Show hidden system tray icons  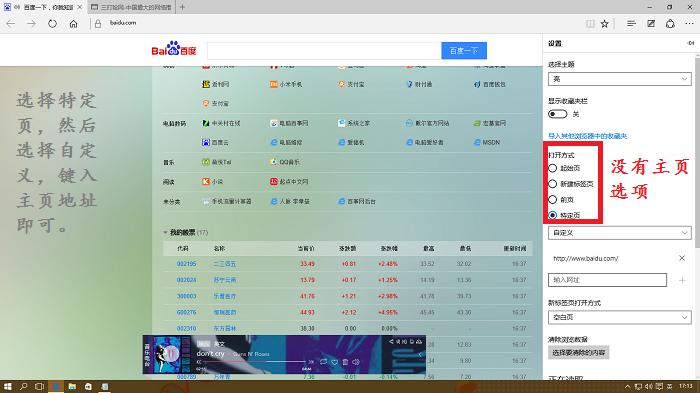point(627,386)
